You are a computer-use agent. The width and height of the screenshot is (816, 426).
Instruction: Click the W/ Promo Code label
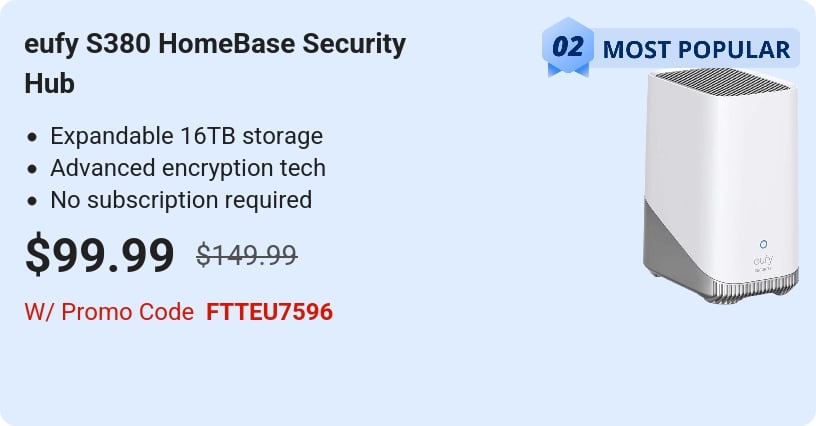109,312
